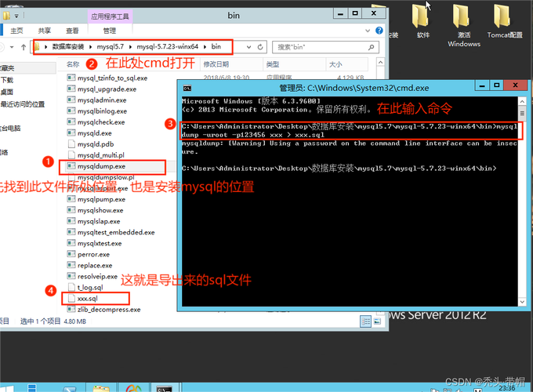Switch to details view layout icon
This screenshot has width=533, height=392.
[365, 321]
